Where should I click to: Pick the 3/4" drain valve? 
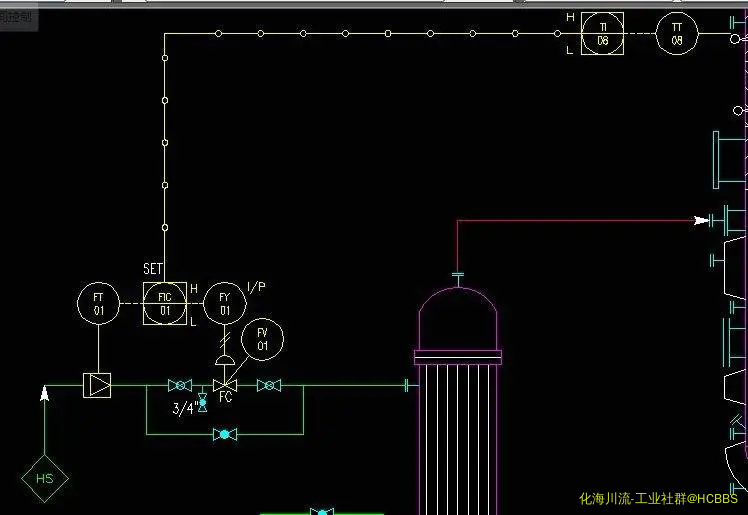click(202, 402)
